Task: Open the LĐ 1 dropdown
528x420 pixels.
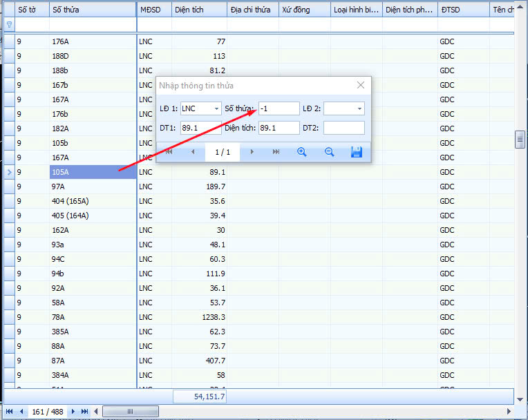Action: pyautogui.click(x=216, y=108)
